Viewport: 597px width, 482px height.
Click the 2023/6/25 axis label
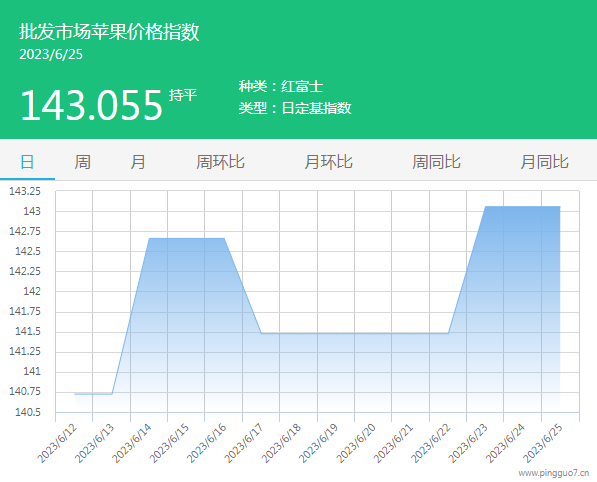tap(542, 443)
